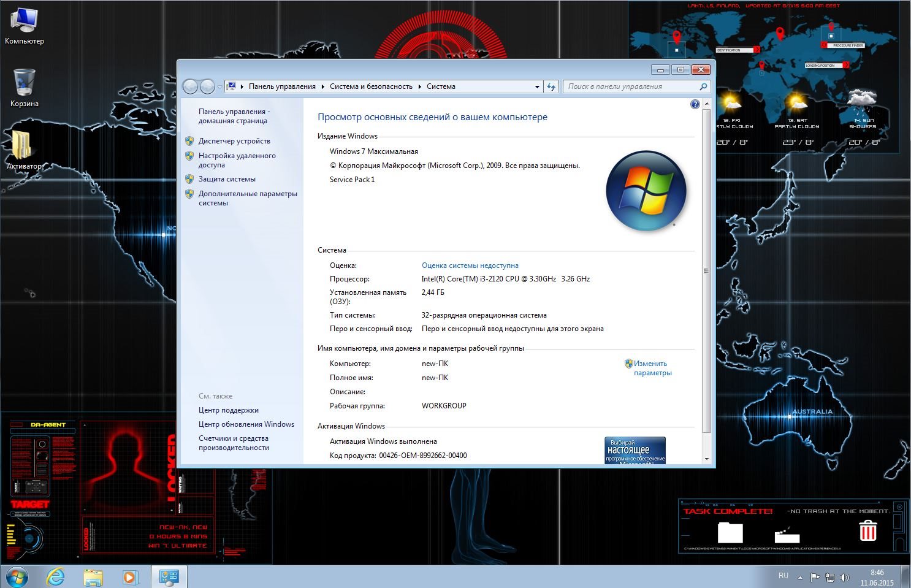This screenshot has height=588, width=911.
Task: Open Настройка удаленного доступа
Action: pos(237,160)
